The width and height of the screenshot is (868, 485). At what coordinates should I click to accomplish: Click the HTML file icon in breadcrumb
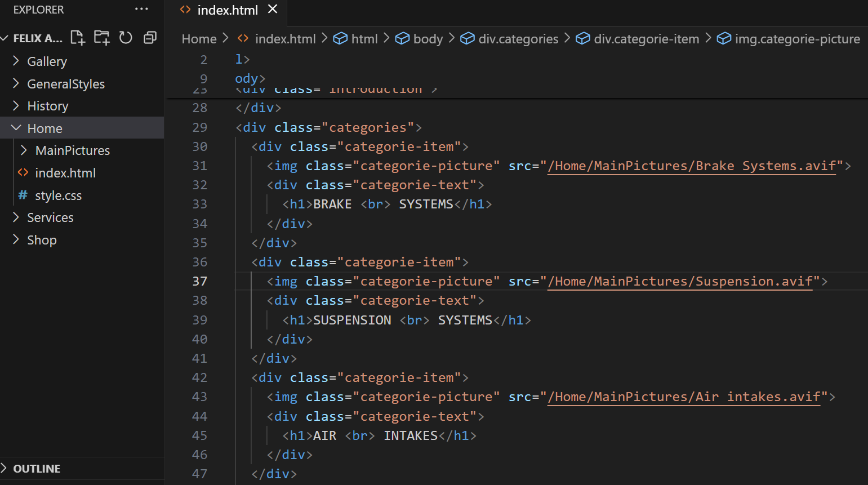point(243,39)
